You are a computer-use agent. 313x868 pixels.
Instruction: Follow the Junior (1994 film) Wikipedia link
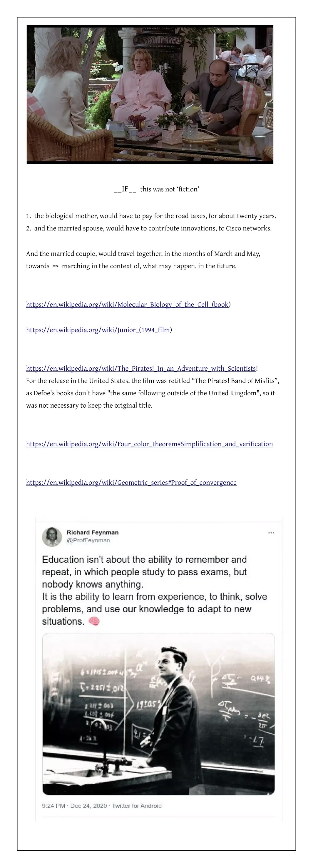98,330
